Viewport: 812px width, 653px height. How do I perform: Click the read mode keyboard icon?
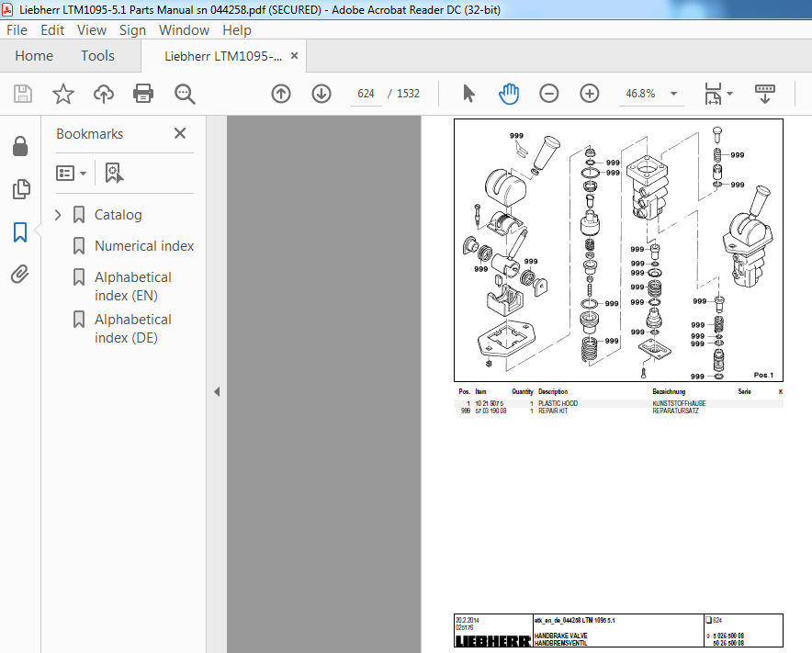(765, 94)
